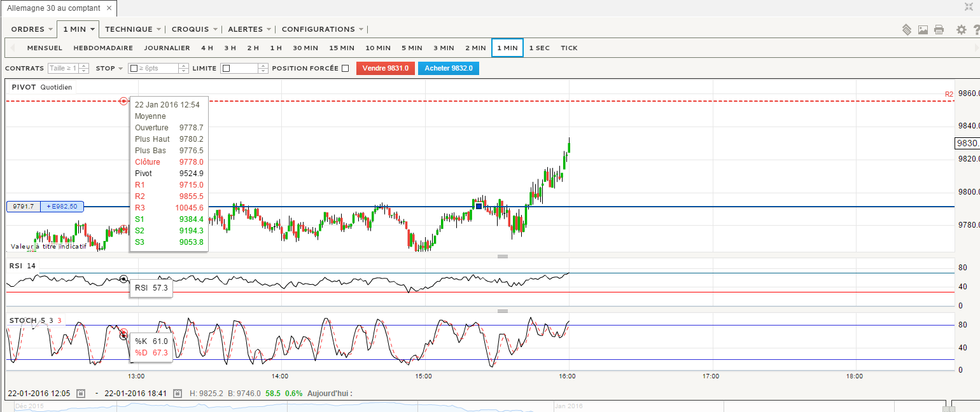980x412 pixels.
Task: Collapse window using shrink arrows icon
Action: tap(969, 6)
